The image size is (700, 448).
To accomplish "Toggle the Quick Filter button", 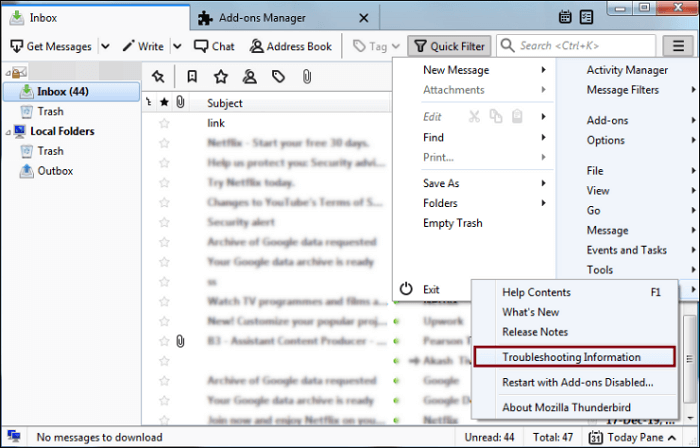I will click(449, 46).
